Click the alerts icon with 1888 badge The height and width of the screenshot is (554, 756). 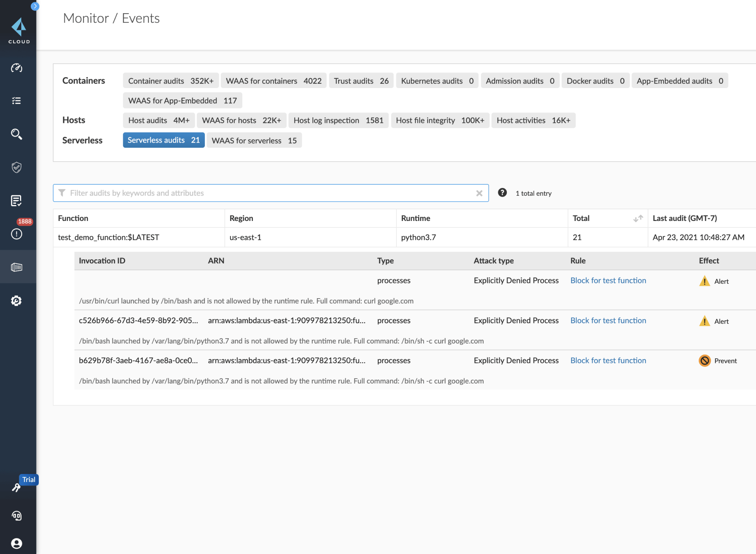point(16,234)
